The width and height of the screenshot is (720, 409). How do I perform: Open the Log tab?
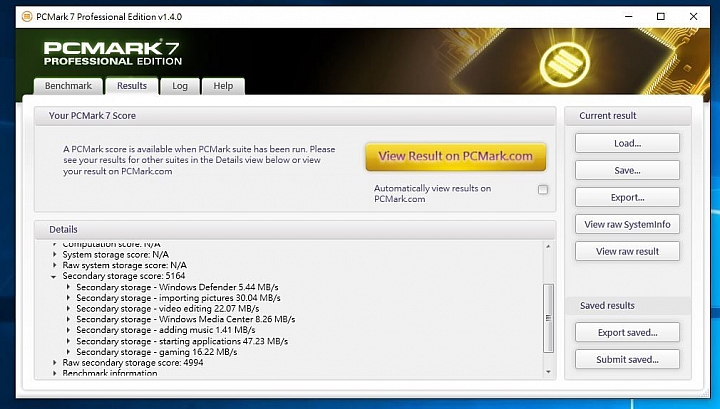pyautogui.click(x=180, y=86)
